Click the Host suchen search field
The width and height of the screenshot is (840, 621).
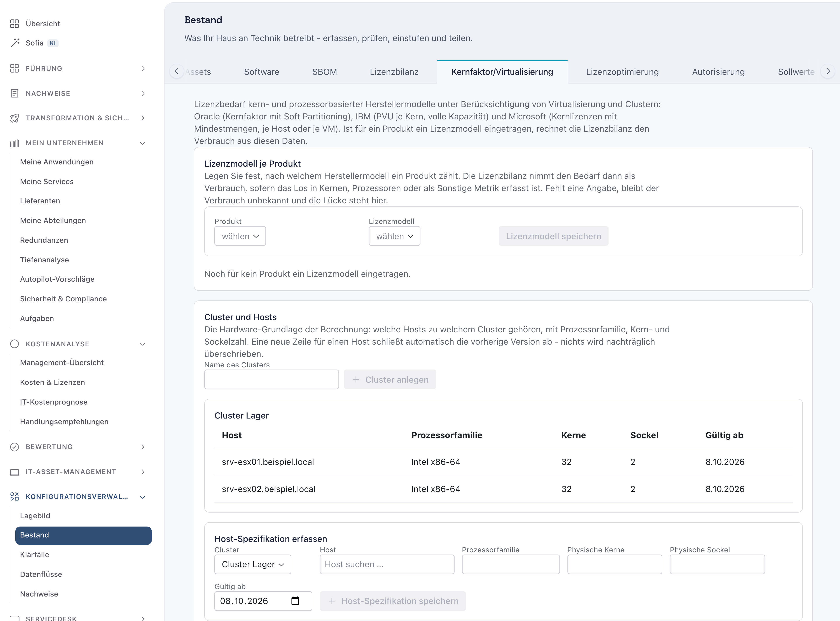pos(387,564)
